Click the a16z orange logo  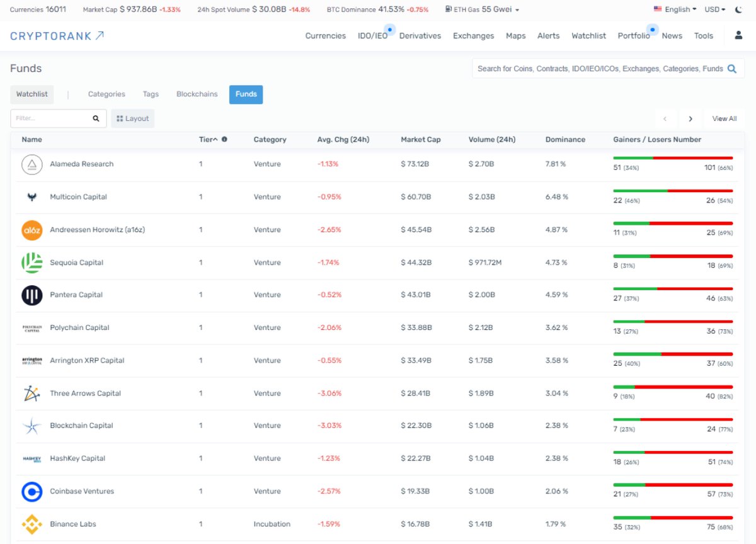click(x=31, y=230)
